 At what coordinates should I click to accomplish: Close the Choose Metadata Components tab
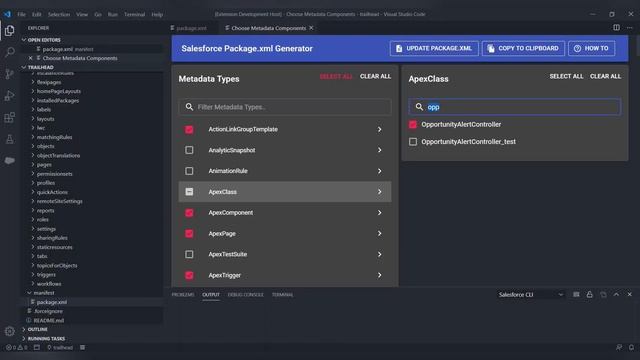pyautogui.click(x=311, y=28)
